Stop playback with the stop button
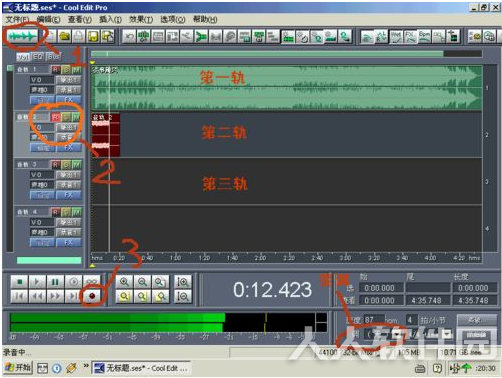This screenshot has height=378, width=502. (x=19, y=282)
